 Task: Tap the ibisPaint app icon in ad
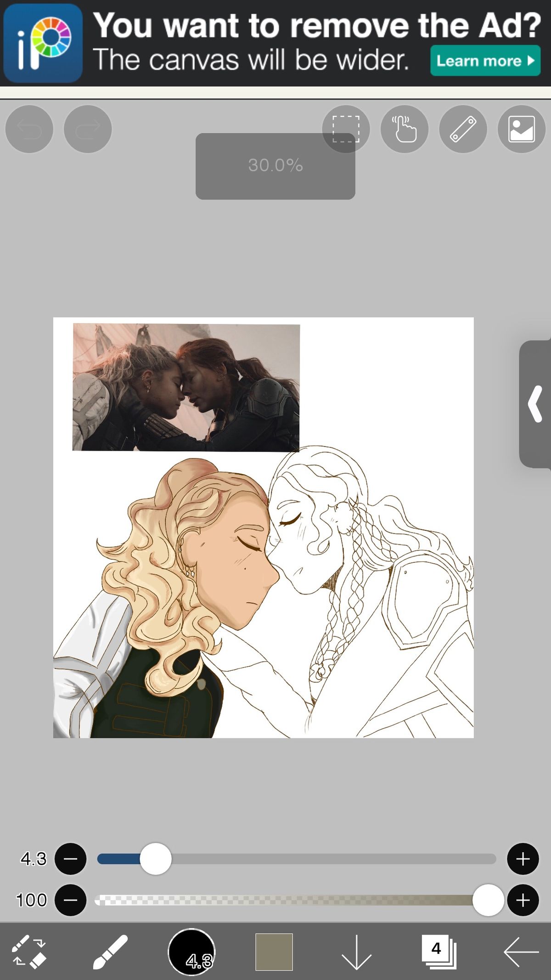pyautogui.click(x=43, y=43)
